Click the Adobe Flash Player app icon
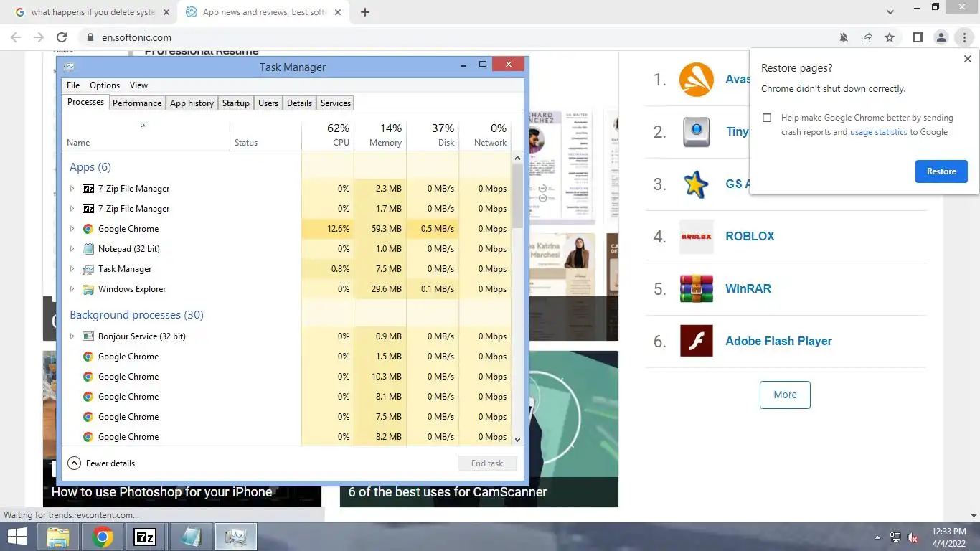 click(x=696, y=341)
